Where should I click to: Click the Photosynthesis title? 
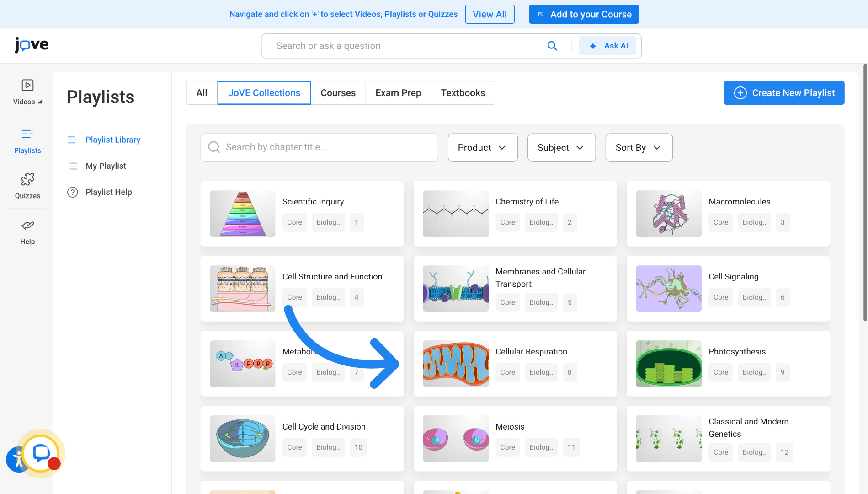(737, 352)
